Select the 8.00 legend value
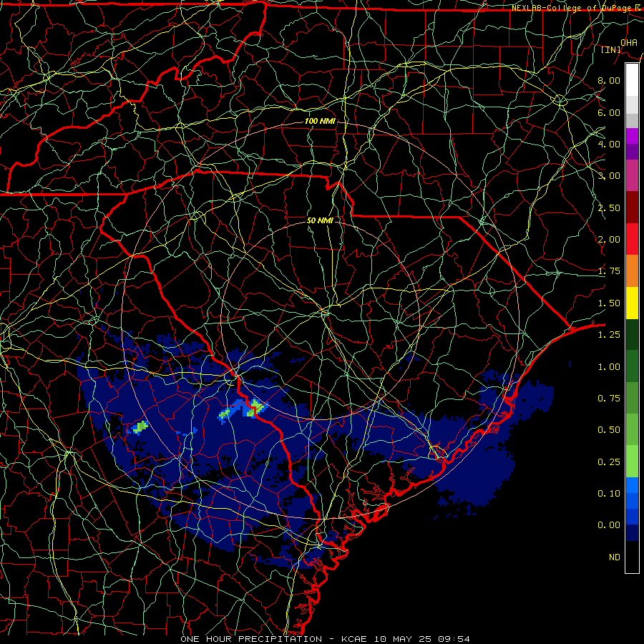 pyautogui.click(x=609, y=80)
